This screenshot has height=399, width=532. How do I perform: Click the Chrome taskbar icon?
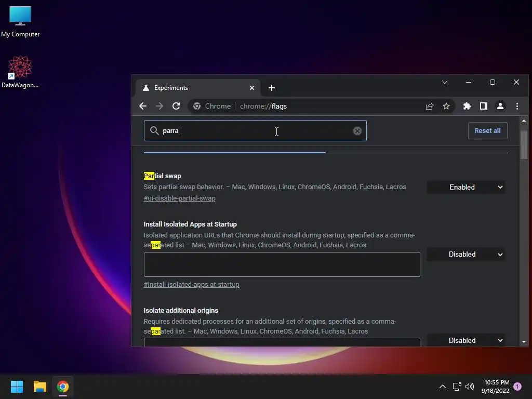(x=63, y=387)
